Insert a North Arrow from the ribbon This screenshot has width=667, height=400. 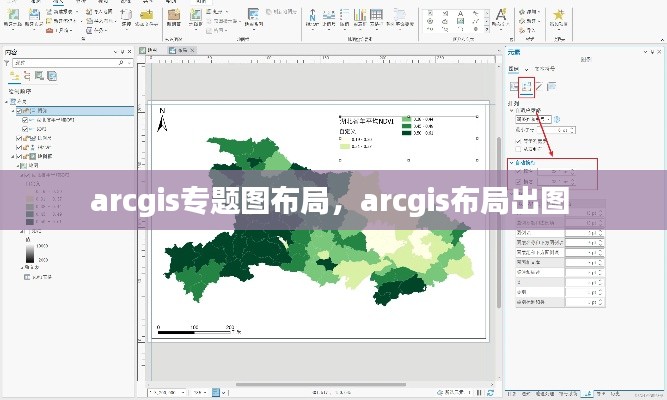312,16
